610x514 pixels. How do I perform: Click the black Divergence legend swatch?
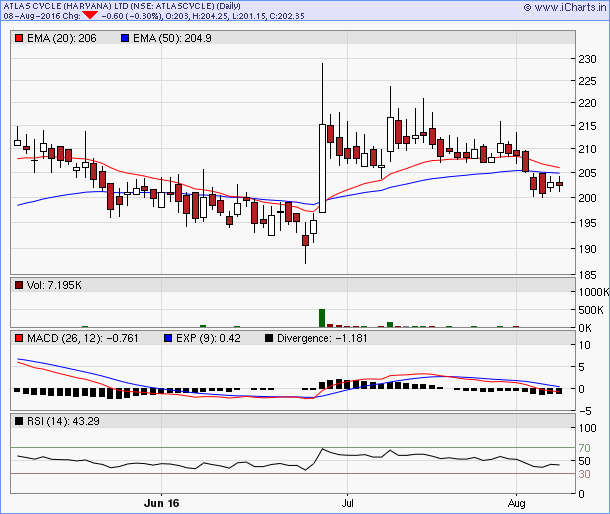point(269,338)
